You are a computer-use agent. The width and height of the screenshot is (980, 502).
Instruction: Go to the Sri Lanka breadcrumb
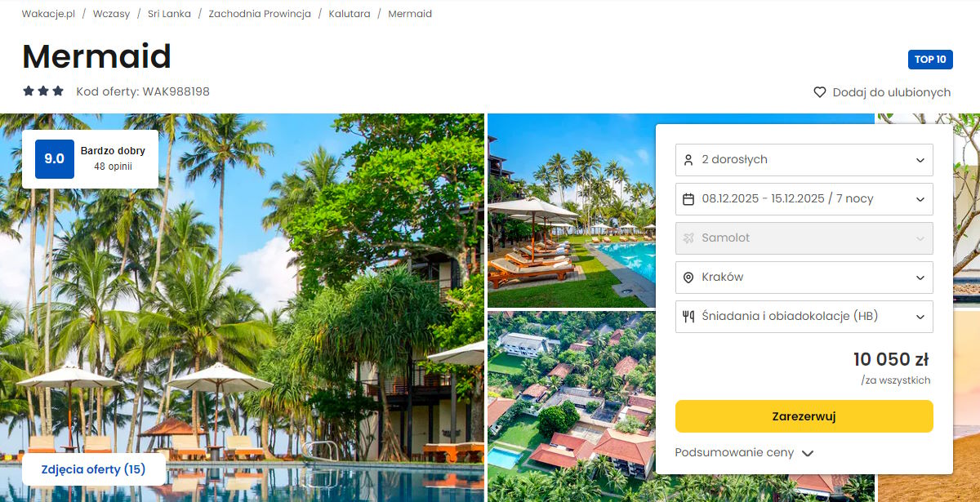tap(169, 14)
